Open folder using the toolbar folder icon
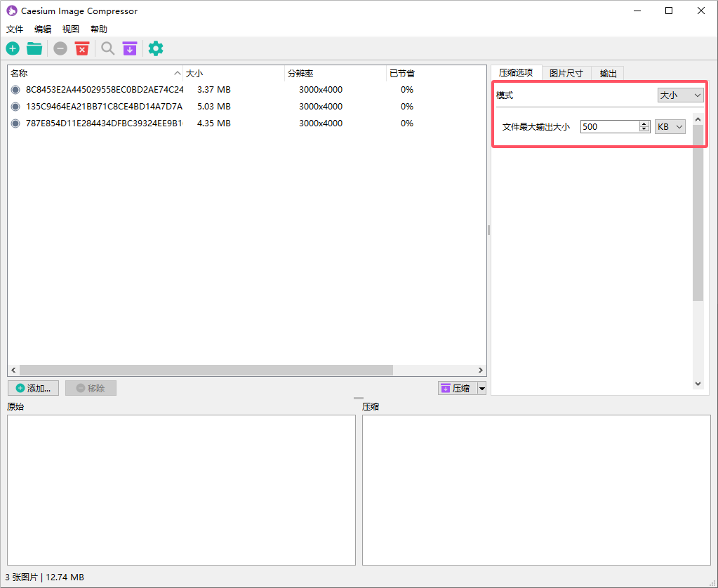The height and width of the screenshot is (588, 718). coord(34,48)
